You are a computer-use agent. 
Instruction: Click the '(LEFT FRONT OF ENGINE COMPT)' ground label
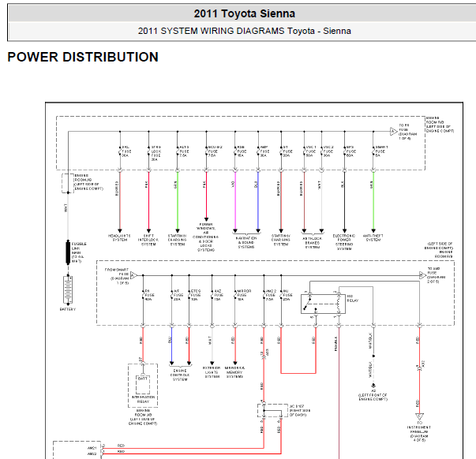click(373, 397)
